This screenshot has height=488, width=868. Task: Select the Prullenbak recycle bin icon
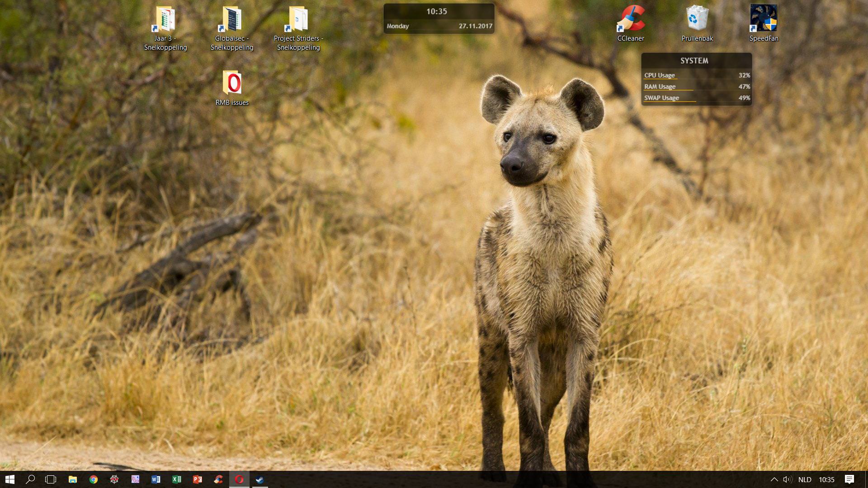pos(697,23)
